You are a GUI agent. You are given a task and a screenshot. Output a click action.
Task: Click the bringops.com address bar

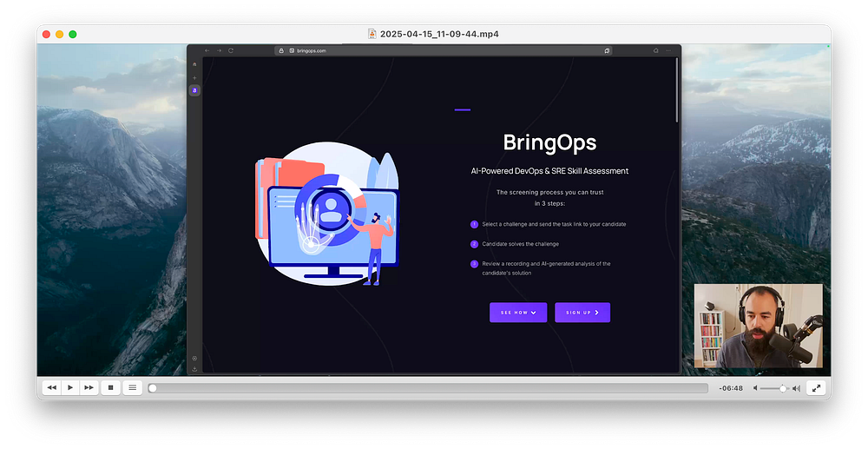443,50
